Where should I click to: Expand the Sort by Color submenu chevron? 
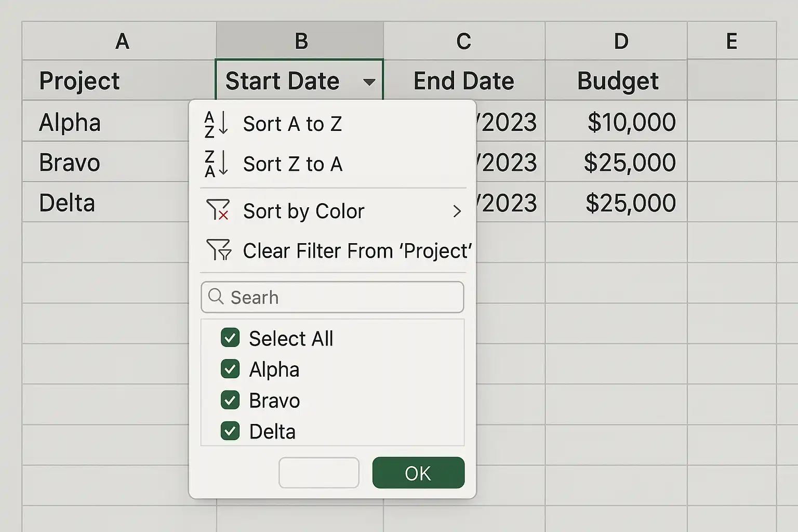(457, 211)
